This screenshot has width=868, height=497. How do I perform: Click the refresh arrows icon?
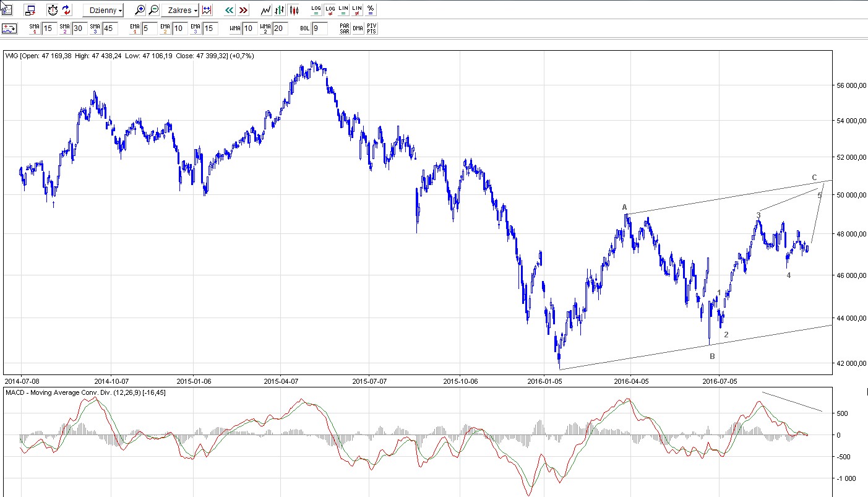[x=66, y=10]
